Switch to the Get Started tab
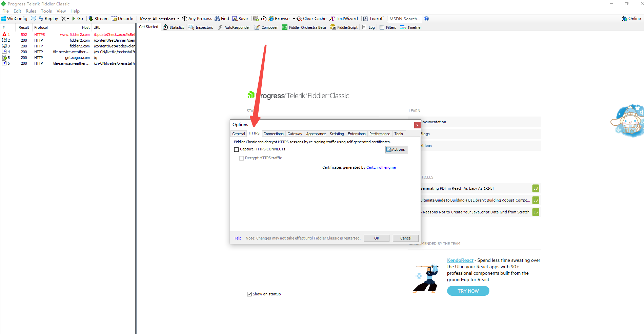 pyautogui.click(x=148, y=27)
